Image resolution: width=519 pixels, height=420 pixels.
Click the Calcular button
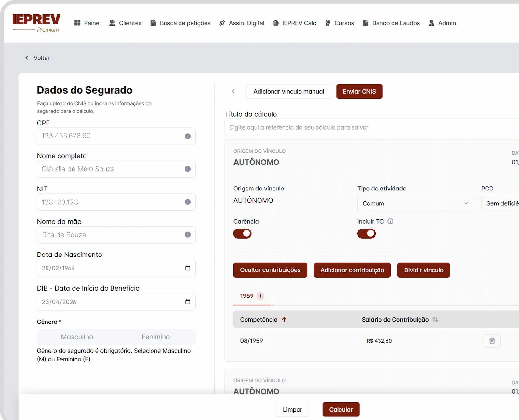coord(341,410)
